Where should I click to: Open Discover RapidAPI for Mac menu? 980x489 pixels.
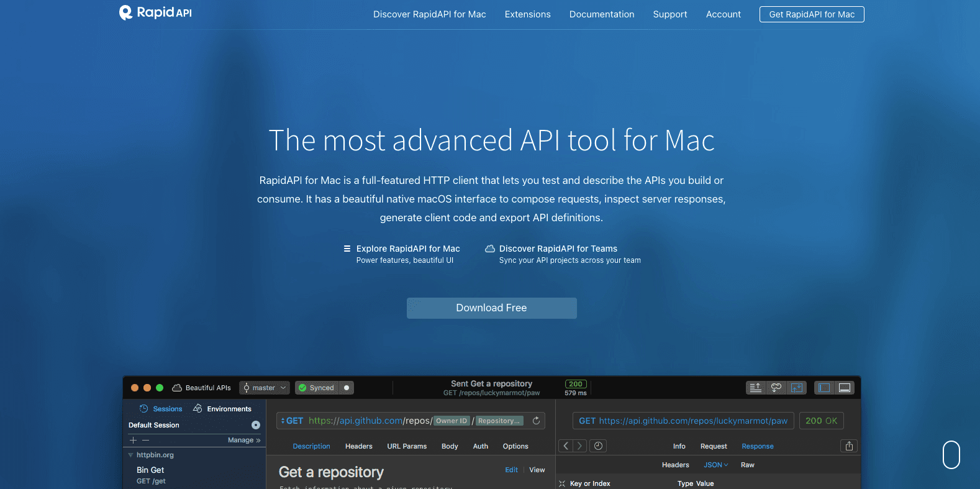pyautogui.click(x=429, y=14)
